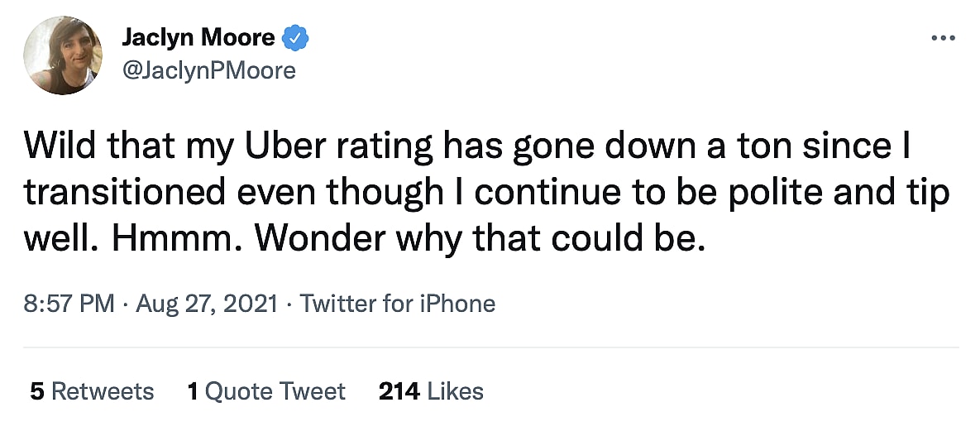
Task: Click the blue verified badge
Action: 295,38
